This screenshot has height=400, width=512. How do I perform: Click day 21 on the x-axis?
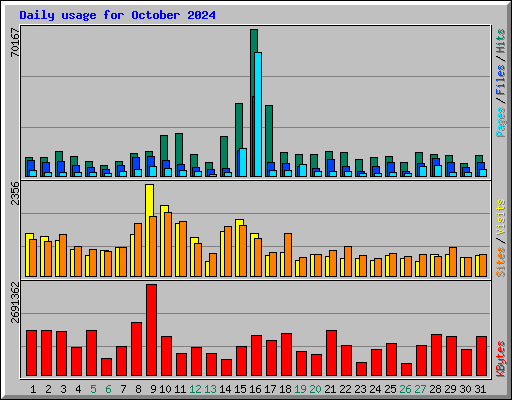[330, 389]
